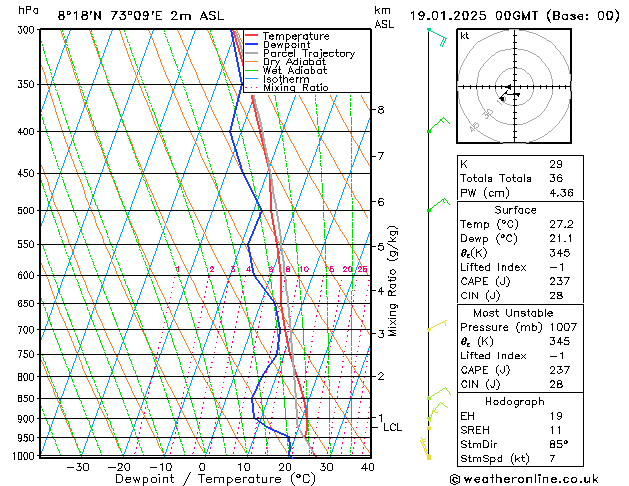Click the km ASL axis heading
Screen dimensions: 629x486
384,17
